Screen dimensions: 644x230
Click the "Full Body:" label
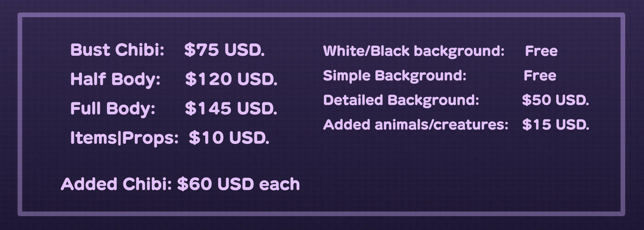(112, 108)
